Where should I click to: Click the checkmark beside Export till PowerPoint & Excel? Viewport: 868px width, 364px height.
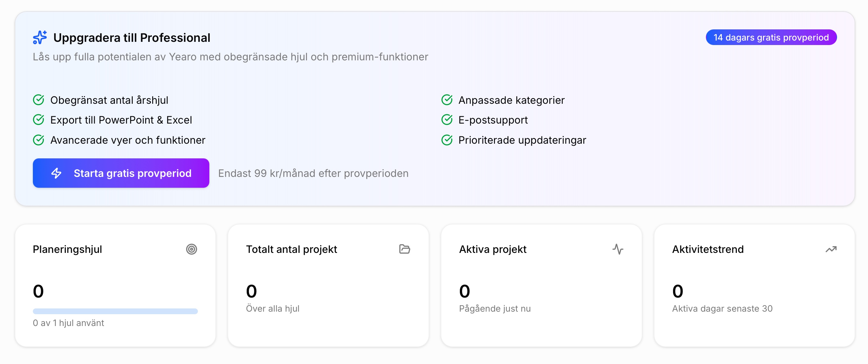39,120
